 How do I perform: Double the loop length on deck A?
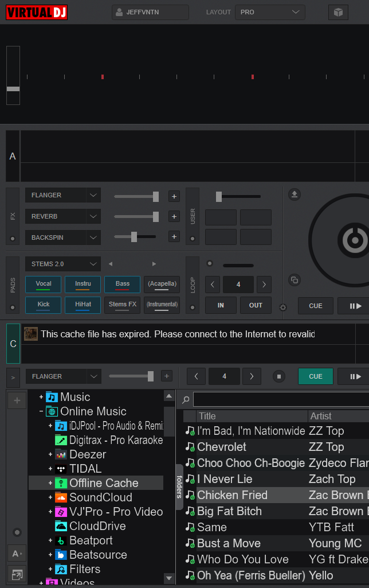[264, 285]
